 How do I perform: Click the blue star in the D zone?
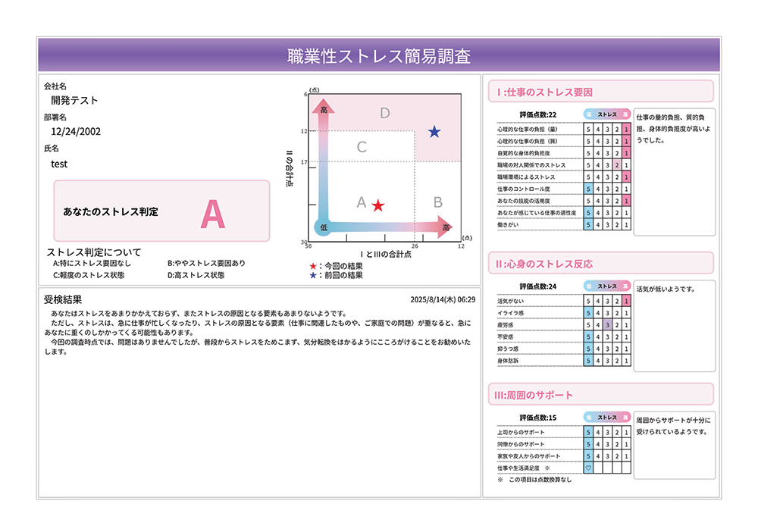pyautogui.click(x=434, y=132)
